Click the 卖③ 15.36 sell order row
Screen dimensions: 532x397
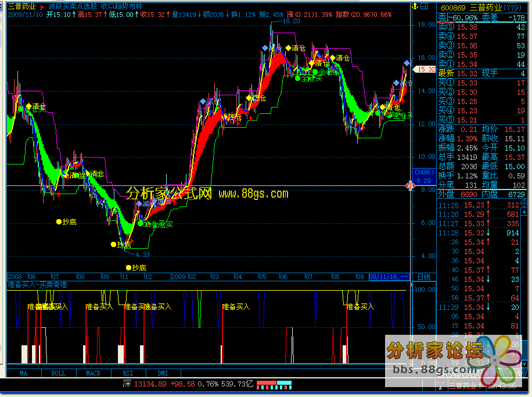pyautogui.click(x=481, y=45)
